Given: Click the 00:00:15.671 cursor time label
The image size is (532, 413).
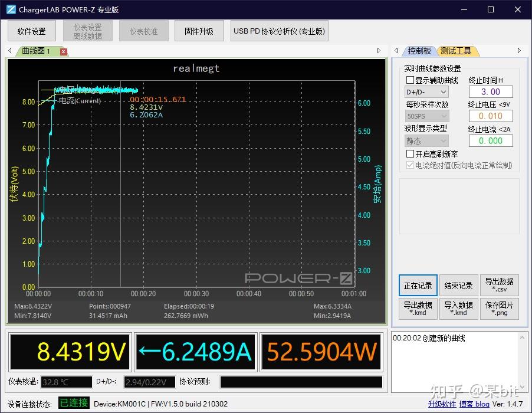Looking at the screenshot, I should (x=157, y=100).
